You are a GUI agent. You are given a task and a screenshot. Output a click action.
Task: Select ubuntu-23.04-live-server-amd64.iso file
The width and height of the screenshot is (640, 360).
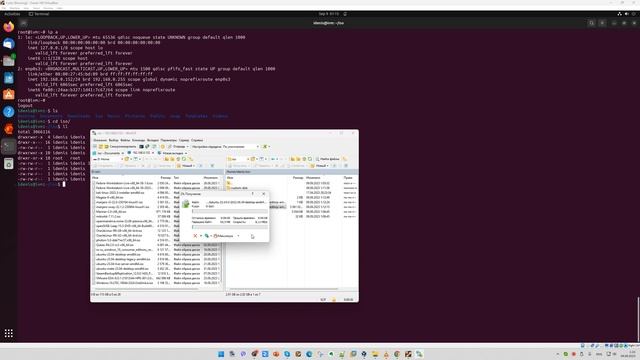[x=119, y=264]
